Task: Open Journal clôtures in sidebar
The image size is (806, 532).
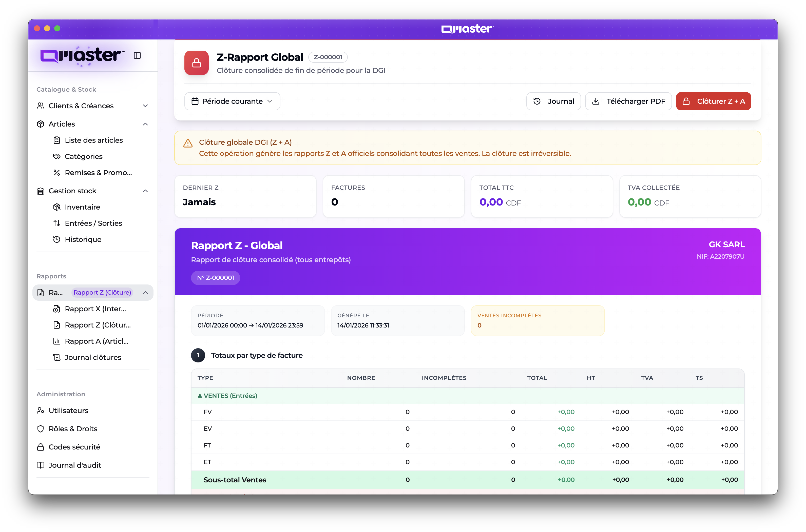Action: click(x=93, y=357)
